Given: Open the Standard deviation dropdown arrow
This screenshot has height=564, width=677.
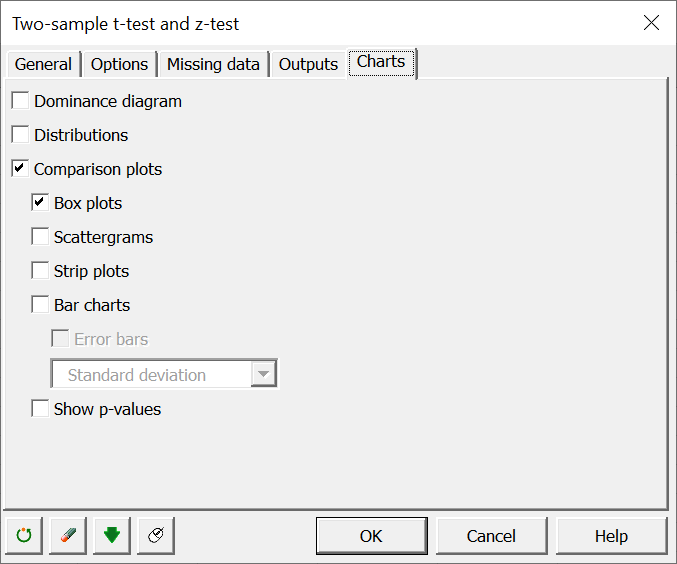Looking at the screenshot, I should (263, 374).
